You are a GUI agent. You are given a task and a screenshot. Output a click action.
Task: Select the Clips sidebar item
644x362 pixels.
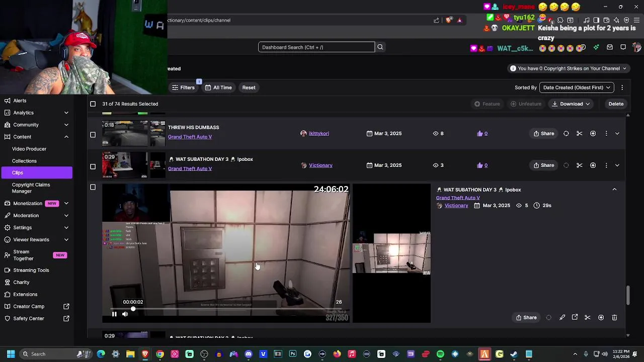pos(36,172)
